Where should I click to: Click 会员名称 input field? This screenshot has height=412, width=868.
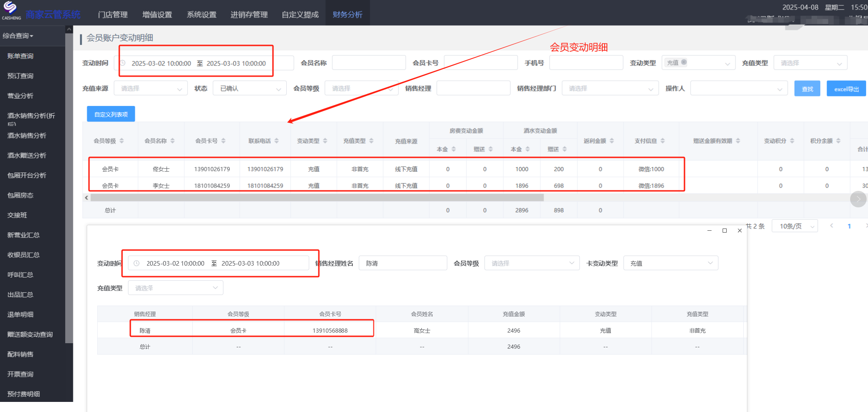pos(369,63)
